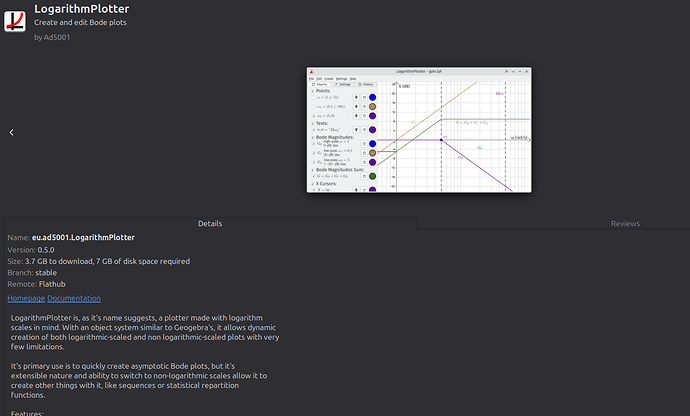Switch to the Reviews tab
This screenshot has height=416, width=690.
coord(625,224)
